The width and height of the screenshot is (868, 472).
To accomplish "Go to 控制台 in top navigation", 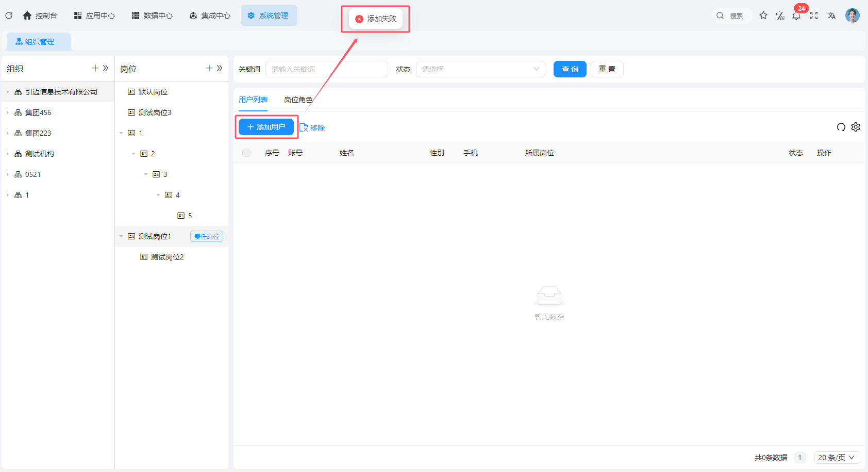I will click(x=40, y=15).
